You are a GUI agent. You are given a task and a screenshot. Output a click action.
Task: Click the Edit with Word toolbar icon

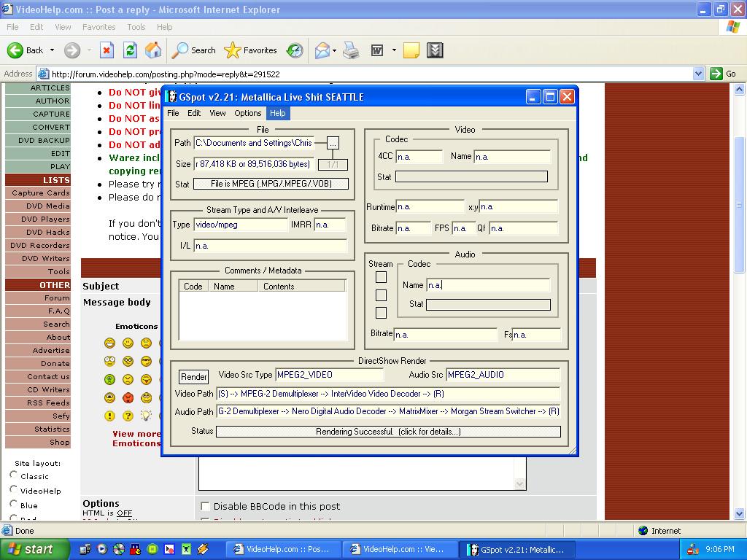[x=377, y=50]
